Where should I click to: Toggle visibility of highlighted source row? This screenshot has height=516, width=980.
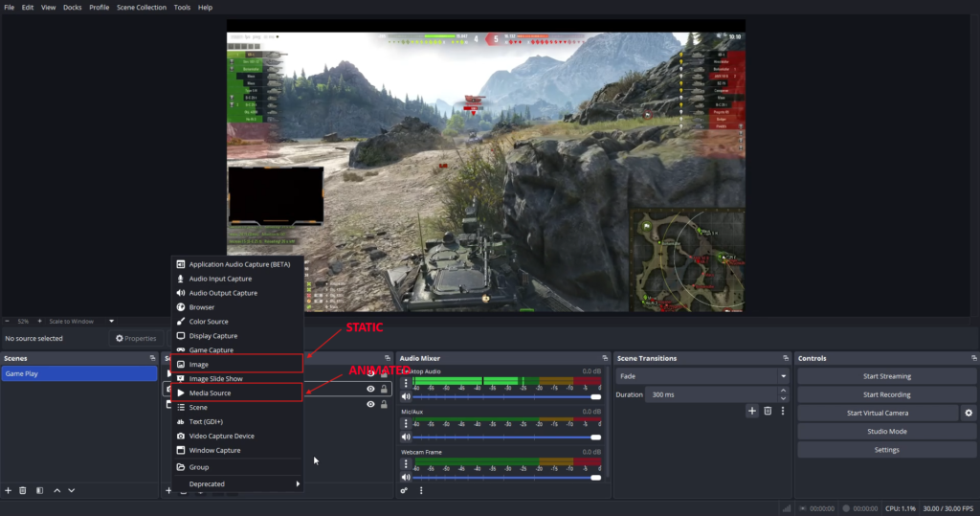(370, 389)
